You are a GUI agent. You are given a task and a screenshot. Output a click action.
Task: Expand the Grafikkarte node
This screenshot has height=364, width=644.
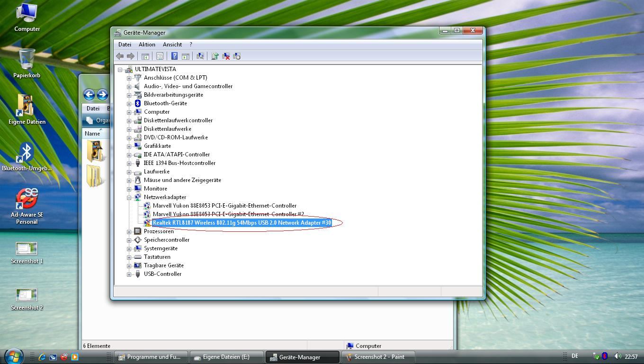coord(129,146)
